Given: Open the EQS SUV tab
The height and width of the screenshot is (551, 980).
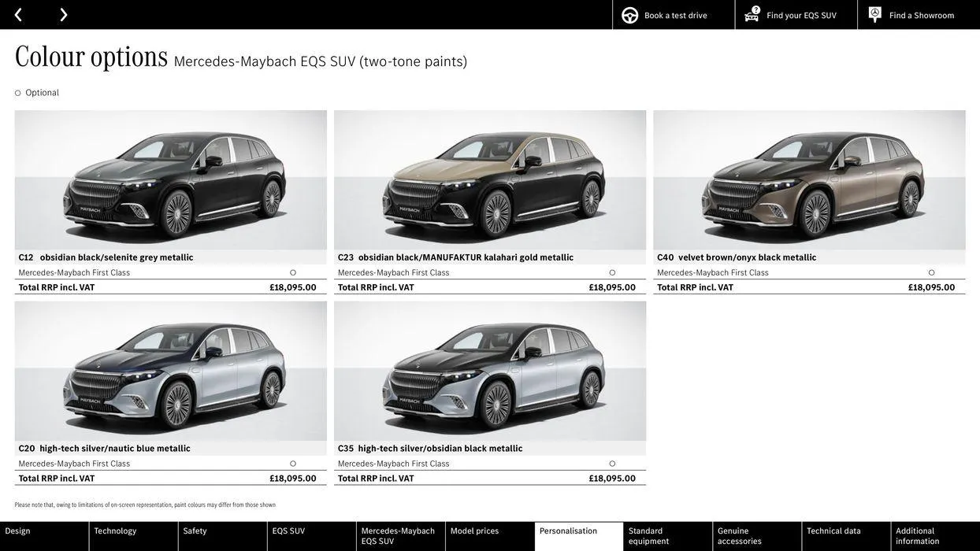Looking at the screenshot, I should pyautogui.click(x=311, y=536).
